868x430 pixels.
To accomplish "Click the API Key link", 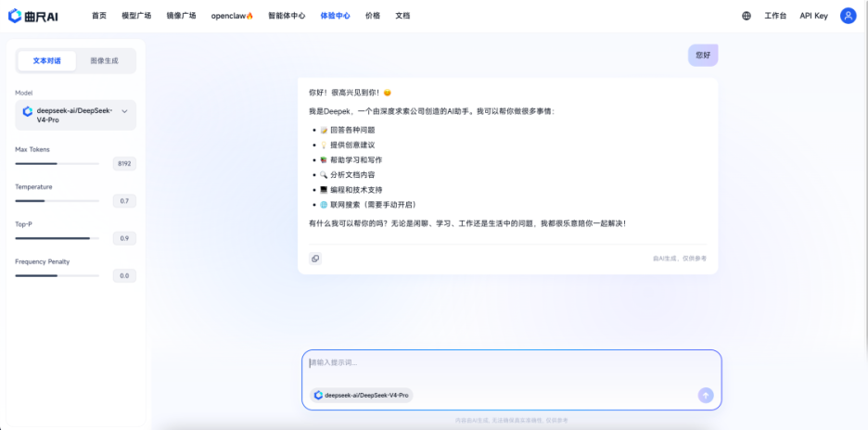I will coord(813,16).
